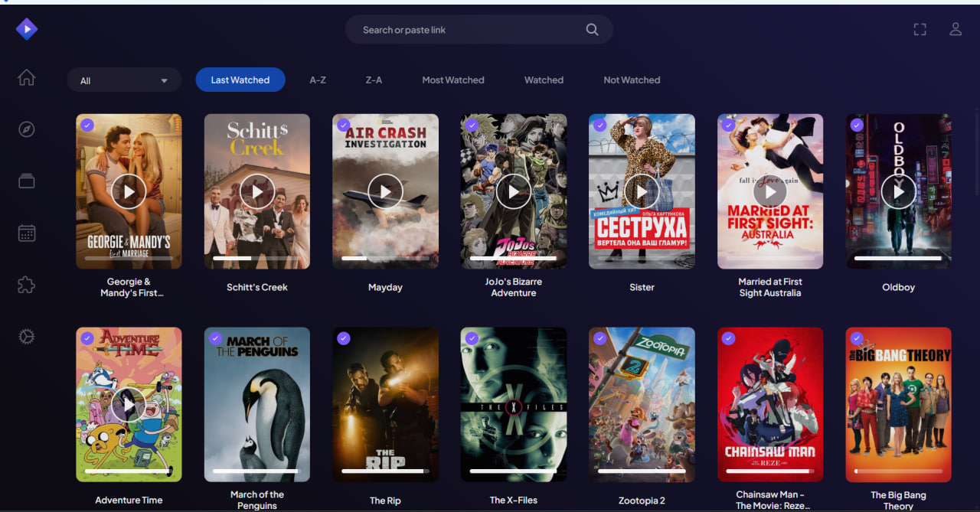
Task: Play Married at First Sight Australia
Action: [770, 191]
